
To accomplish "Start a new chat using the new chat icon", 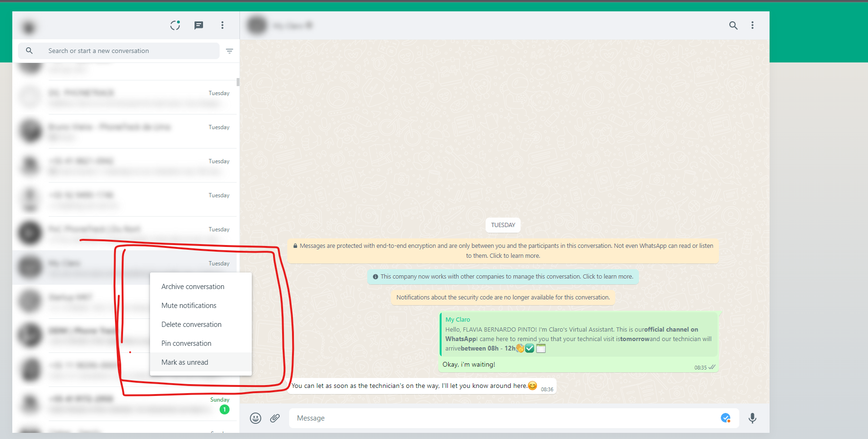I will pos(199,26).
